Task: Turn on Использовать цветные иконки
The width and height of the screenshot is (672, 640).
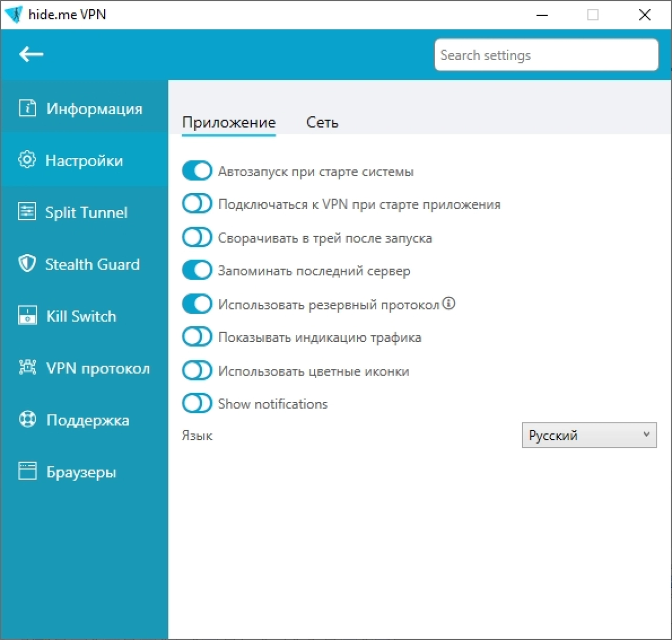Action: (x=197, y=370)
